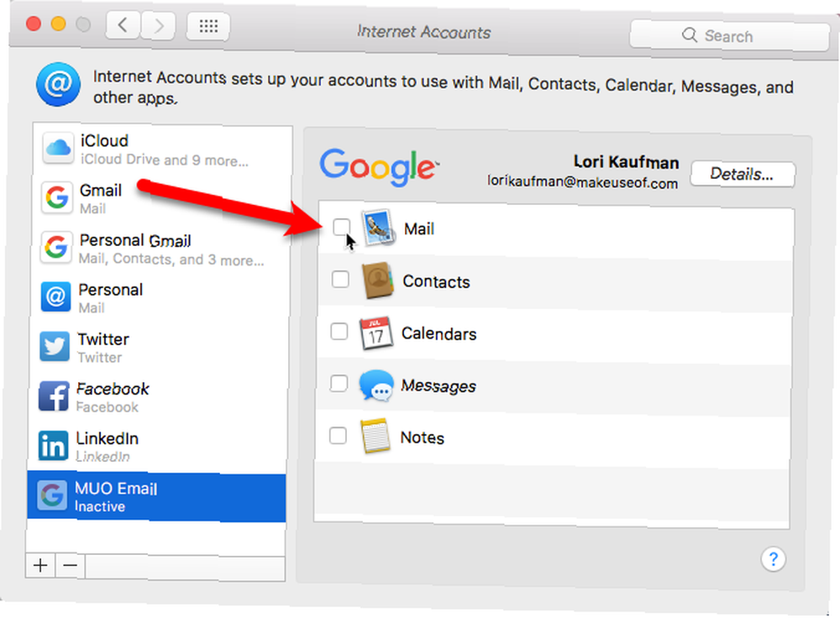840x618 pixels.
Task: Click the Mail app stamp icon
Action: (379, 228)
